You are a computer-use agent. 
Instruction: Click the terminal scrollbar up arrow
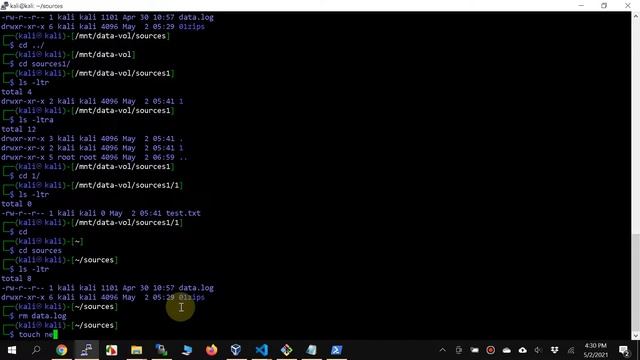[636, 16]
